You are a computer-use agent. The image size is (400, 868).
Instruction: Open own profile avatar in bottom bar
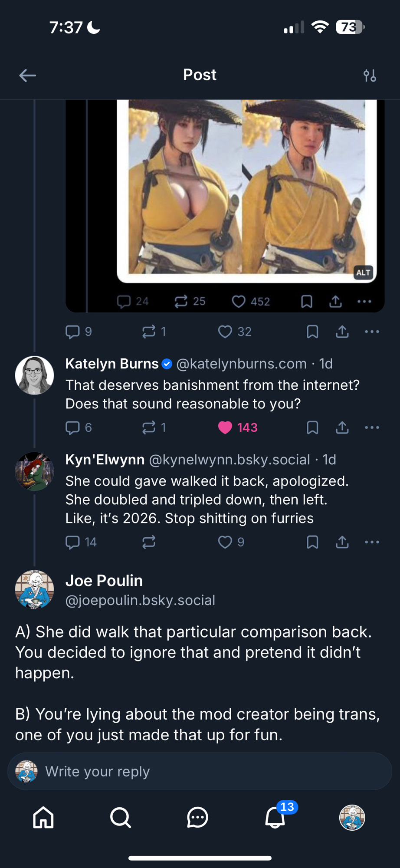point(352,818)
